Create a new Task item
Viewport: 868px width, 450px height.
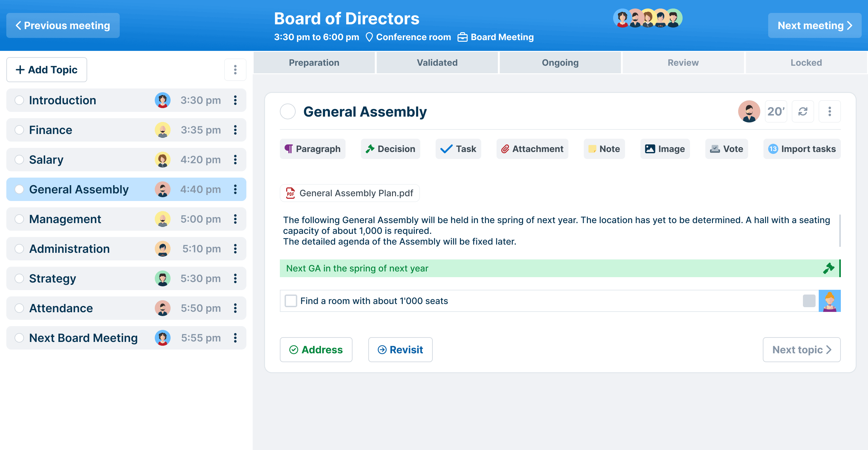pyautogui.click(x=458, y=149)
